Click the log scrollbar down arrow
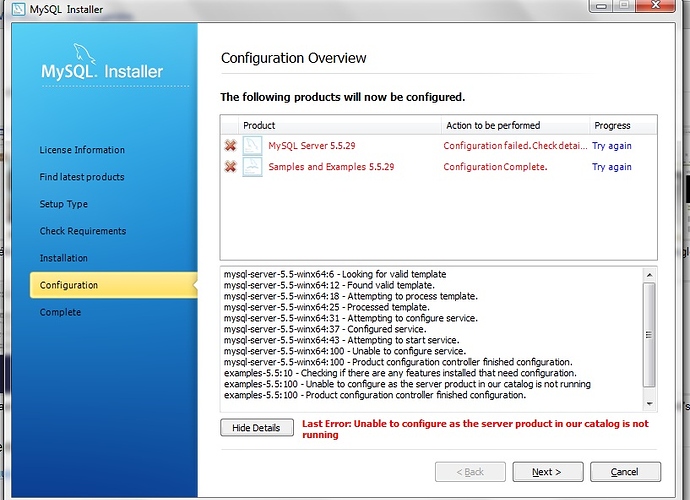This screenshot has height=500, width=690. [649, 404]
